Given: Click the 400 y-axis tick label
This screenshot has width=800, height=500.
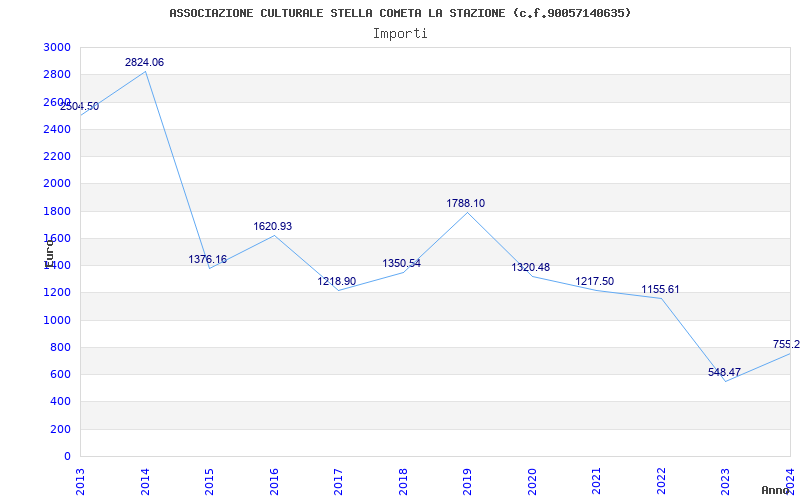Looking at the screenshot, I should [x=61, y=402].
